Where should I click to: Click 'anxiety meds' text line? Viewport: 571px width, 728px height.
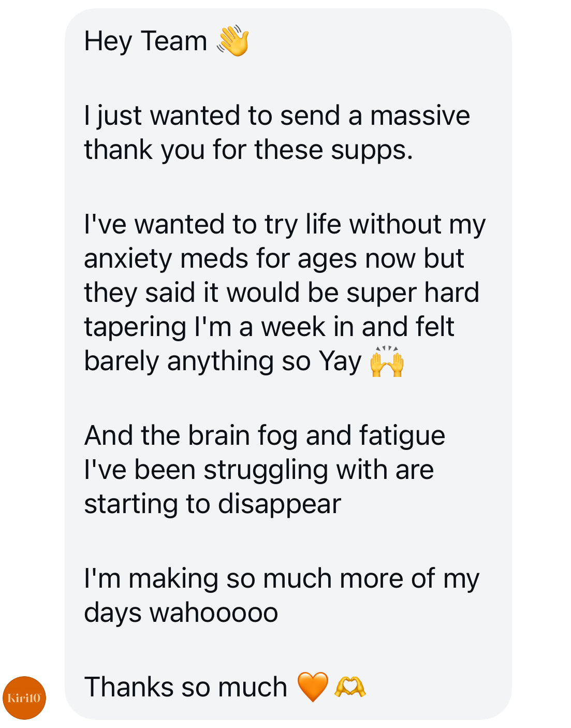[x=274, y=259]
